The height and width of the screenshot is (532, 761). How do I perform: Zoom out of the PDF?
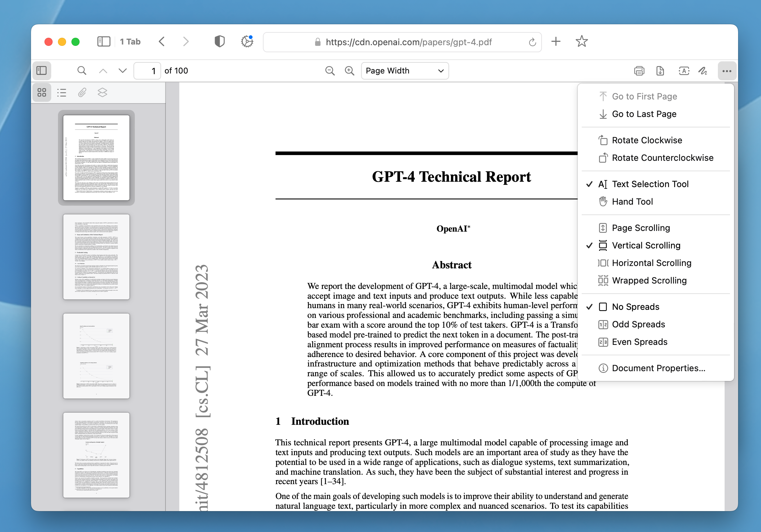[330, 71]
